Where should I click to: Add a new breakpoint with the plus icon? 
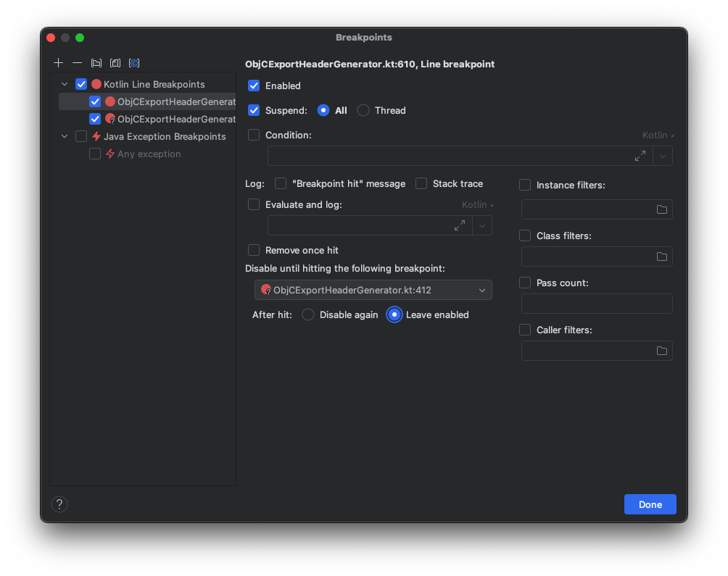coord(58,63)
